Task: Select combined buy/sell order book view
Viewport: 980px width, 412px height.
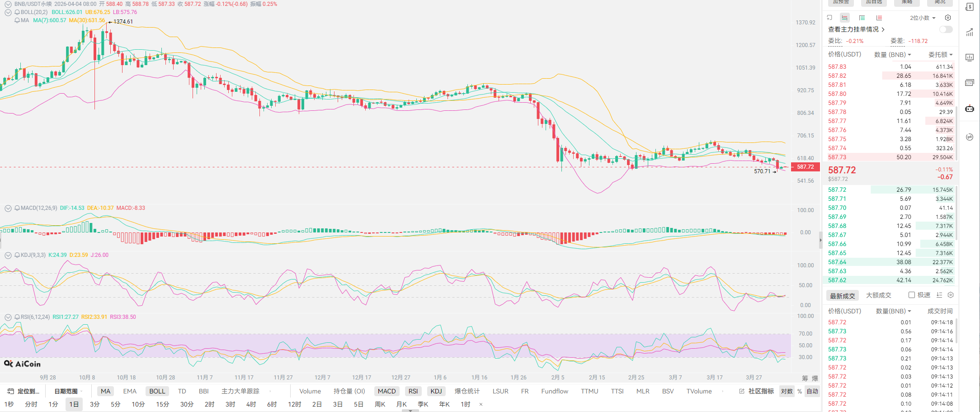Action: point(844,18)
